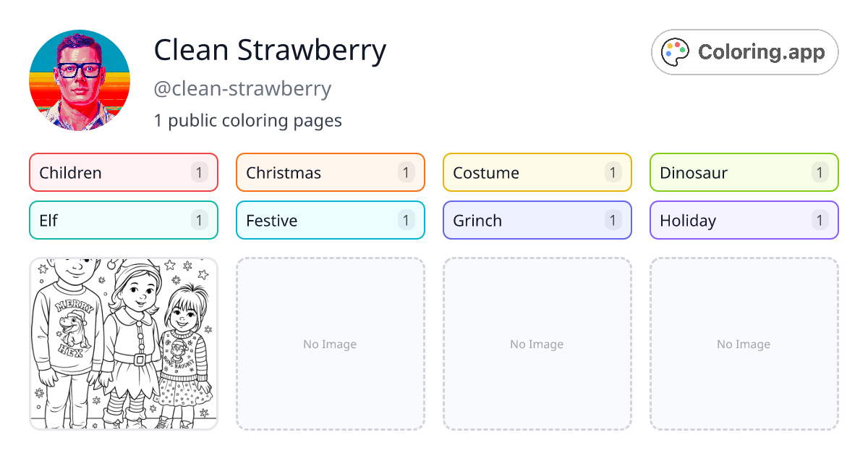Click the count badge on Holiday tag
This screenshot has width=868, height=456.
click(x=820, y=220)
